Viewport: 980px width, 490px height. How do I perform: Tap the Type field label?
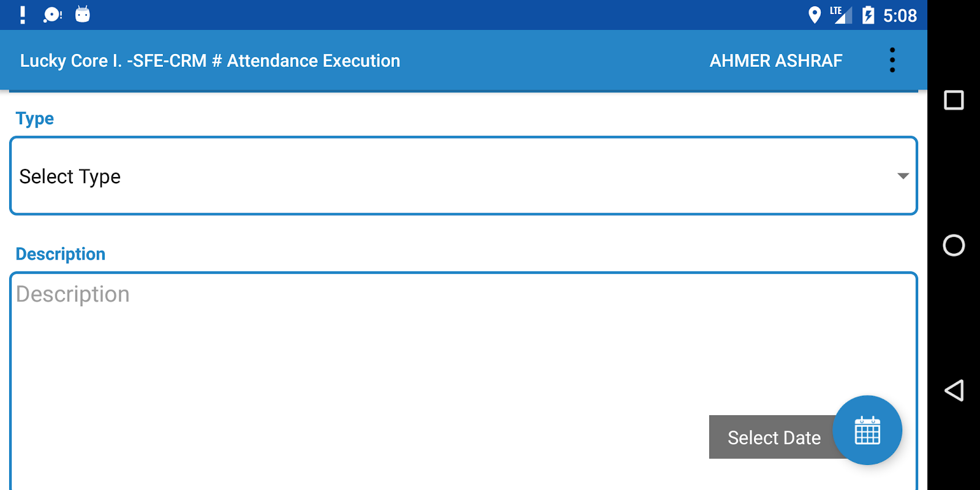tap(35, 118)
